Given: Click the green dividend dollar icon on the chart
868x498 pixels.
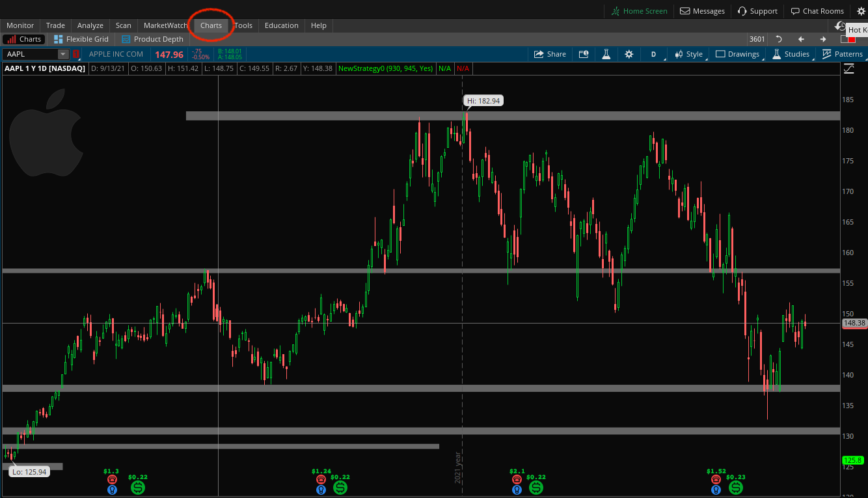Looking at the screenshot, I should click(137, 487).
